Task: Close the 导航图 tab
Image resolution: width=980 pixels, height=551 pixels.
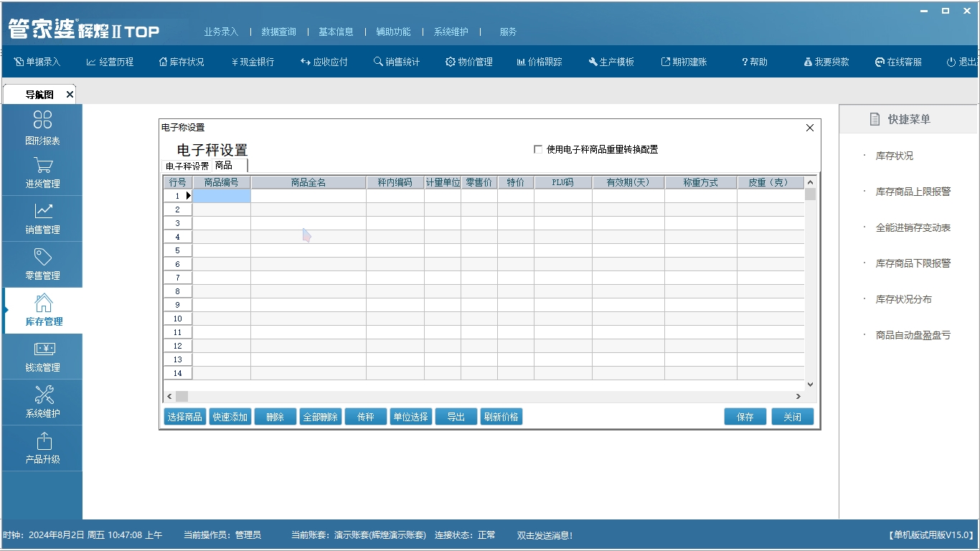Action: pos(70,95)
